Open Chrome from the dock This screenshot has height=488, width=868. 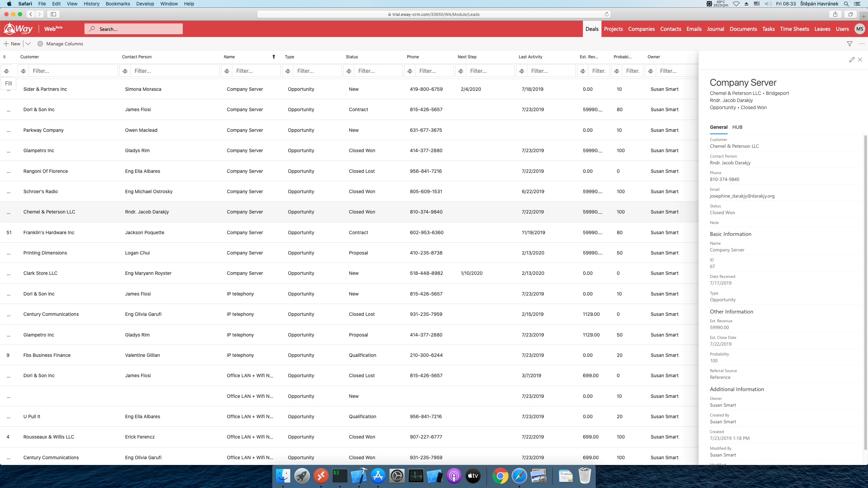coord(500,476)
